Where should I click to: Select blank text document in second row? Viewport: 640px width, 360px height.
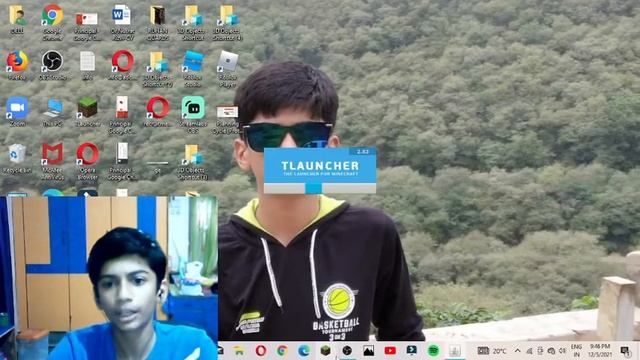87,65
